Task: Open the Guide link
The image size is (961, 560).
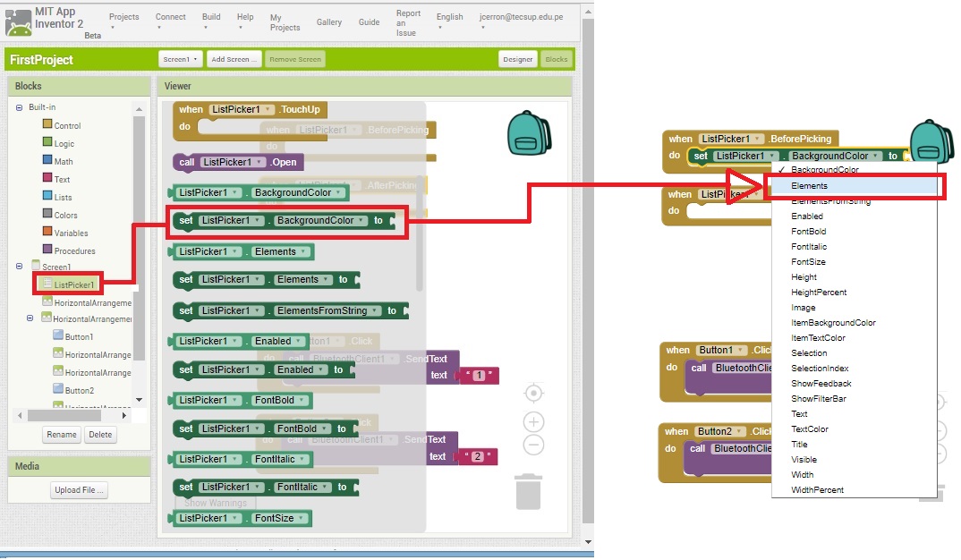Action: pos(369,22)
